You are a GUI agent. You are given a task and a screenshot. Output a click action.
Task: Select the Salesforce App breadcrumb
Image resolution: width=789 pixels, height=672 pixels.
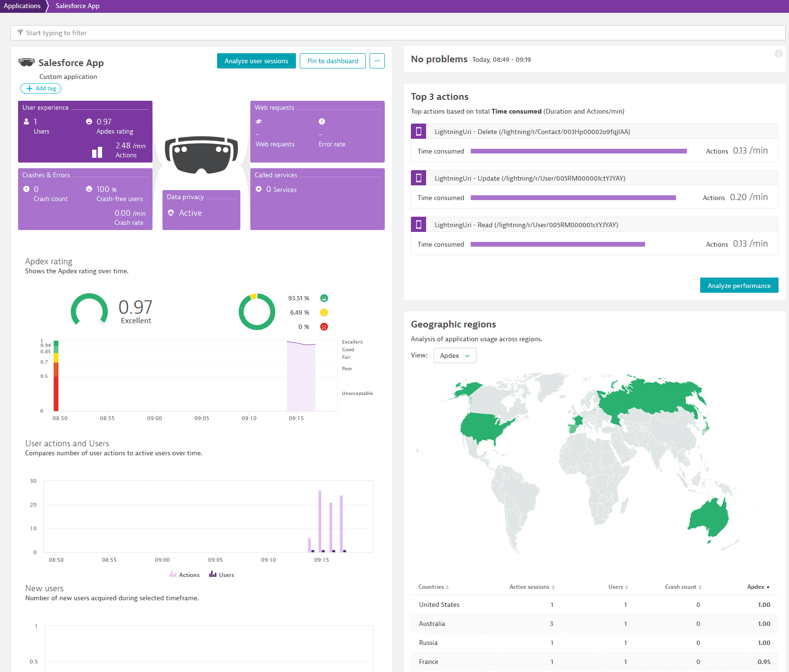pyautogui.click(x=77, y=6)
